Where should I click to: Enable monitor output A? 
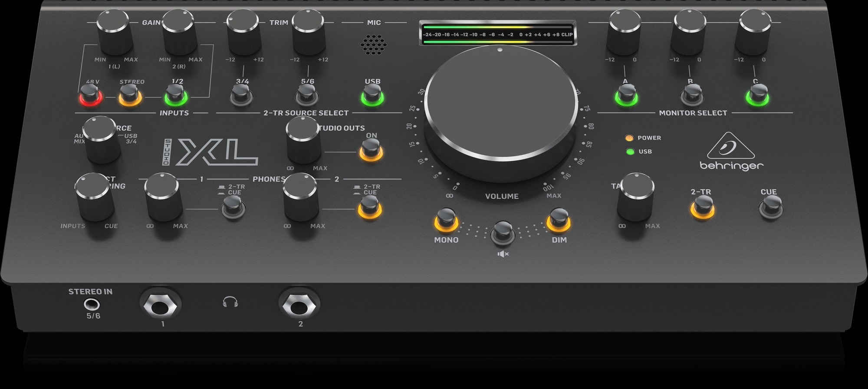pyautogui.click(x=626, y=96)
